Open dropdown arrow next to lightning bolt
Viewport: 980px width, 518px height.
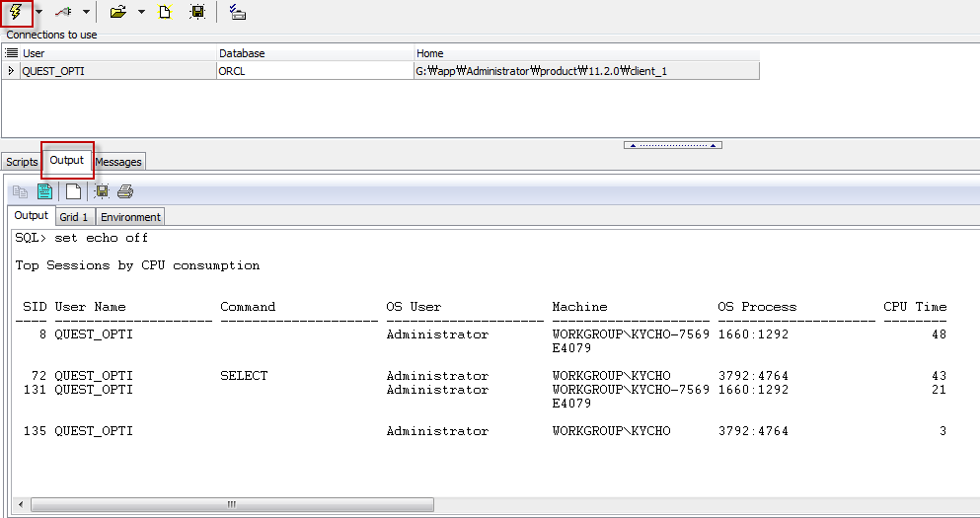coord(38,13)
